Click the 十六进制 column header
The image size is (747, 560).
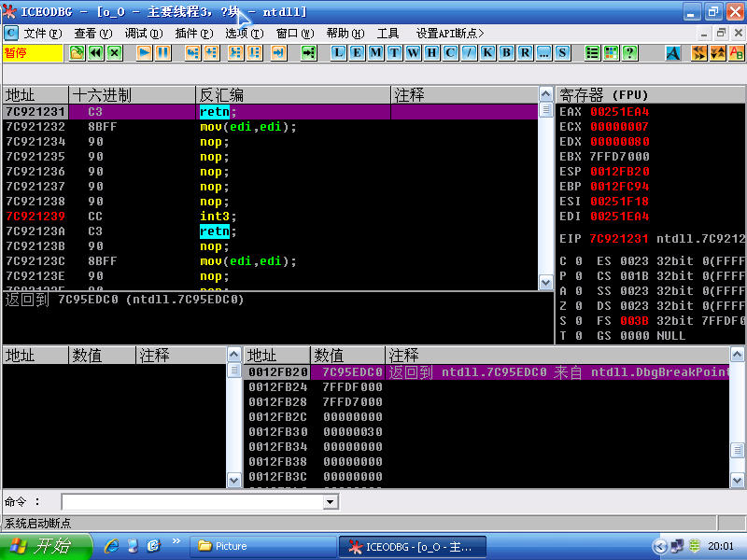click(133, 95)
